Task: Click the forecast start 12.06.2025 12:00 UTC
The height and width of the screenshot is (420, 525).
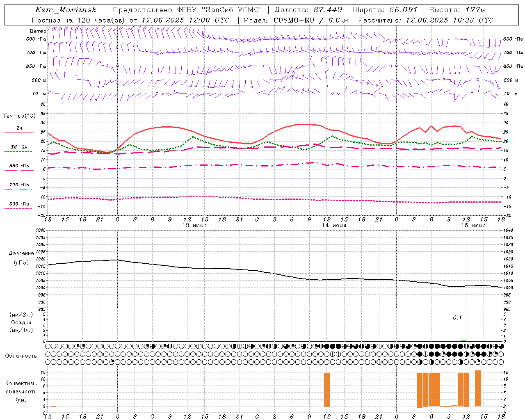Action: pos(185,20)
